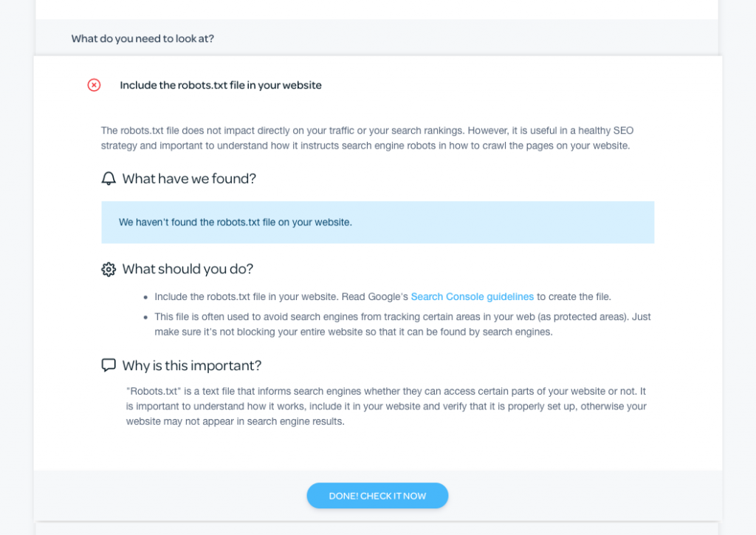Select the What have we found? heading

pyautogui.click(x=189, y=179)
